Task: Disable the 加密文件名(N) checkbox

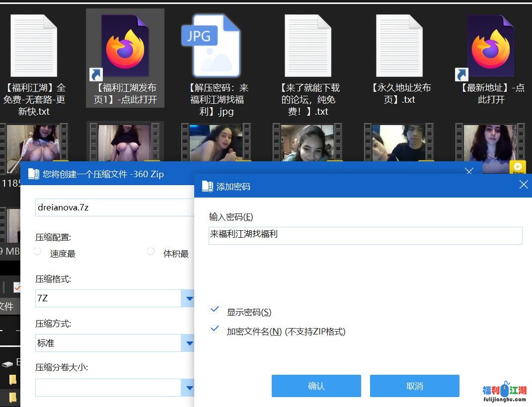Action: (214, 329)
